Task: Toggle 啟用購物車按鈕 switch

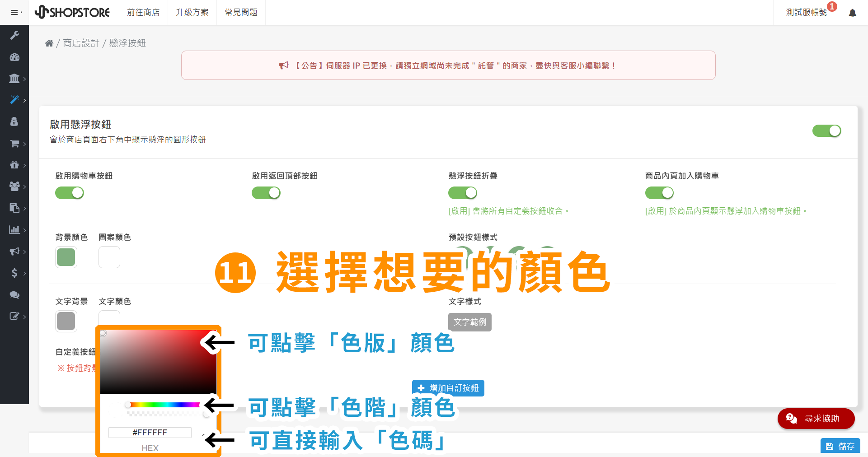Action: 70,193
